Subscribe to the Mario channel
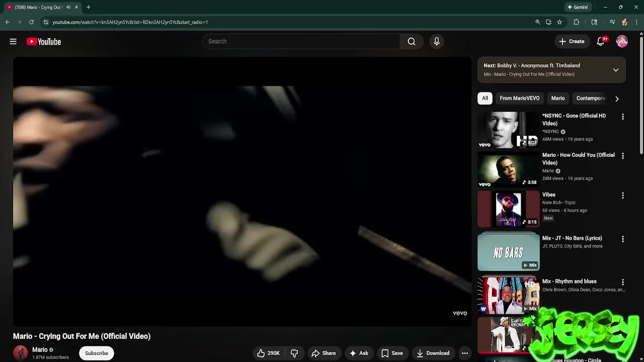644x362 pixels. coord(96,353)
